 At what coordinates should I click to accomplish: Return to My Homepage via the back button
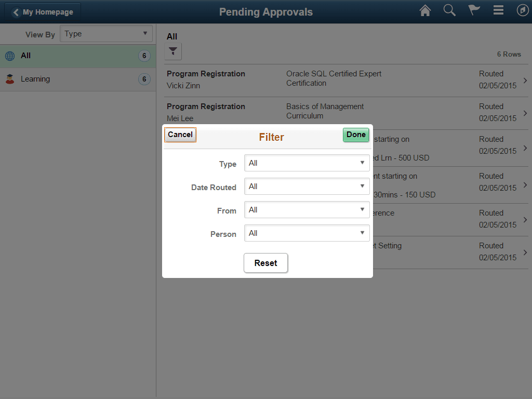point(43,11)
